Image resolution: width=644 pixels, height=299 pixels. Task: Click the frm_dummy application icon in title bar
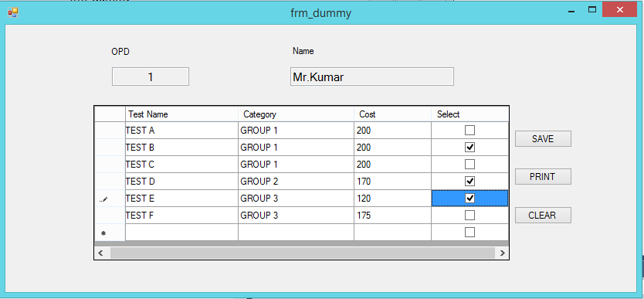[x=12, y=12]
